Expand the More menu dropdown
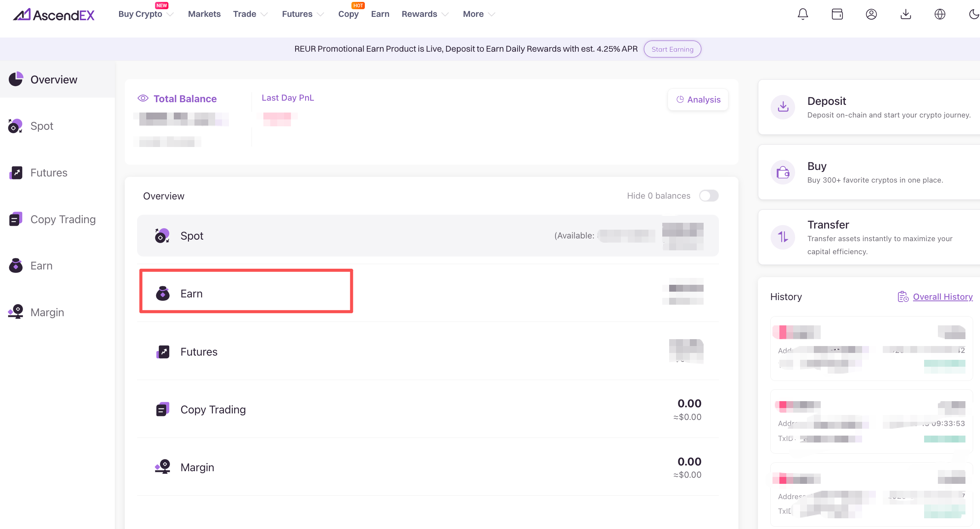This screenshot has height=529, width=980. pyautogui.click(x=479, y=14)
